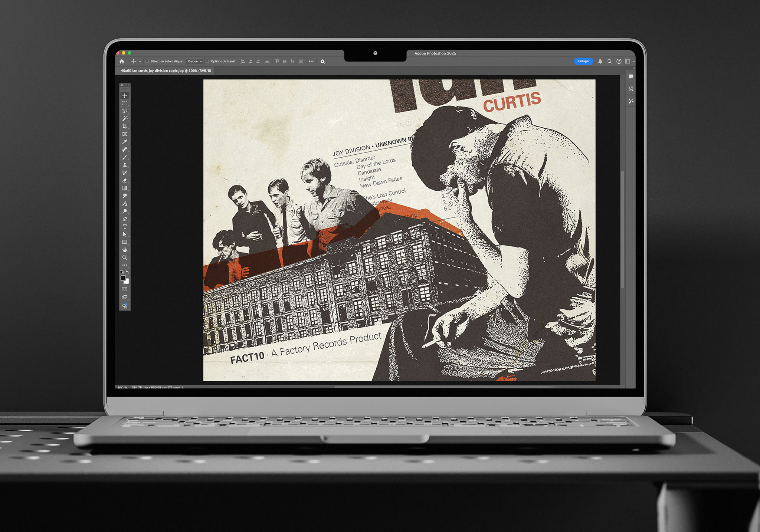
Task: Align bottom edges
Action: pyautogui.click(x=292, y=62)
